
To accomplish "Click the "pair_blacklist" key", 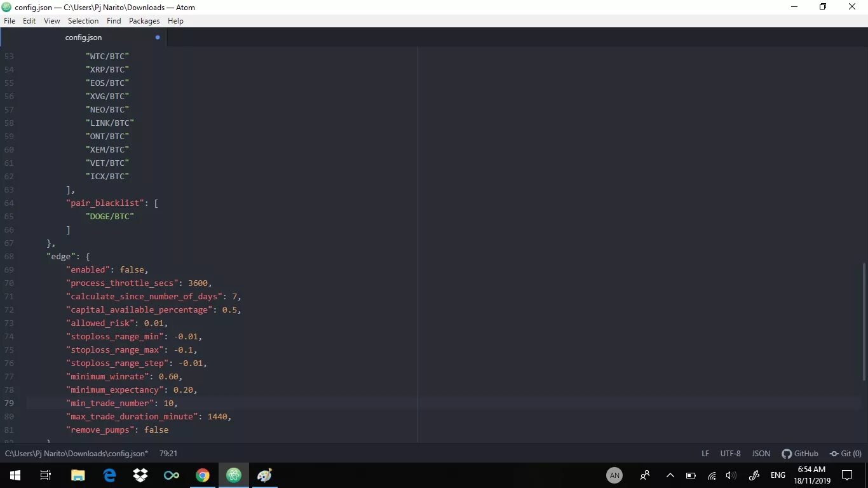I will pyautogui.click(x=105, y=203).
